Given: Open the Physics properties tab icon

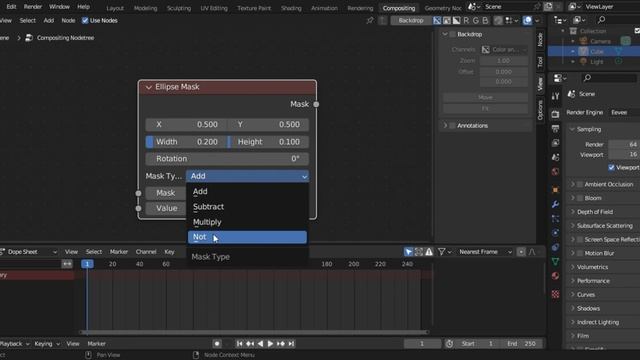Looking at the screenshot, I should pos(556,233).
